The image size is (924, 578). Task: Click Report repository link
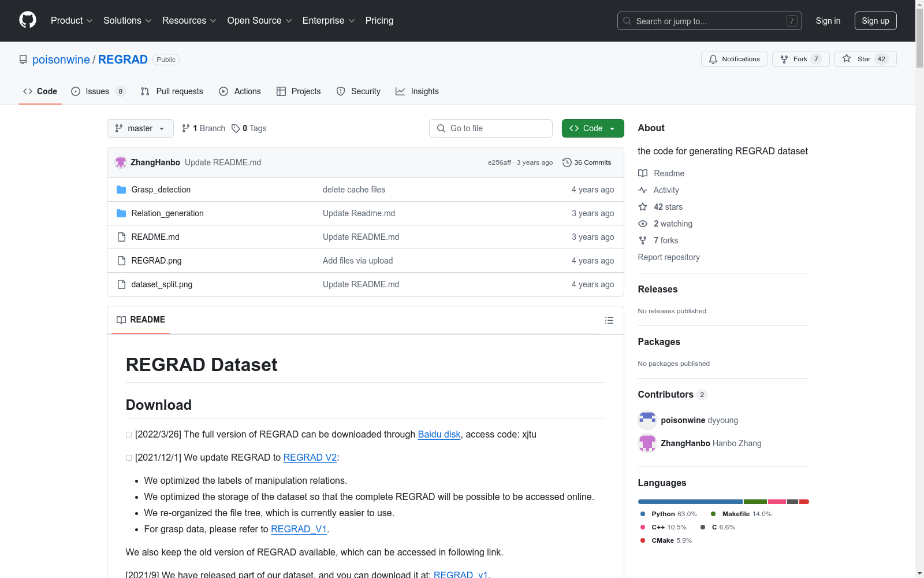[669, 257]
